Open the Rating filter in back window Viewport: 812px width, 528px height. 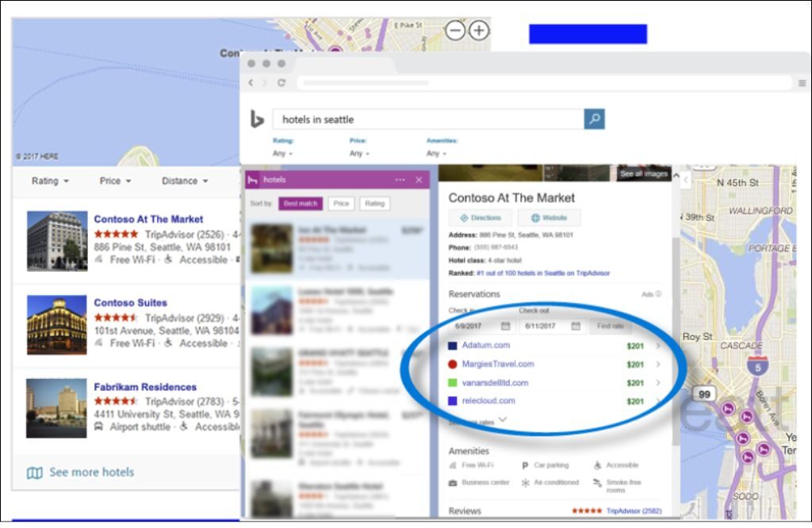pyautogui.click(x=50, y=181)
